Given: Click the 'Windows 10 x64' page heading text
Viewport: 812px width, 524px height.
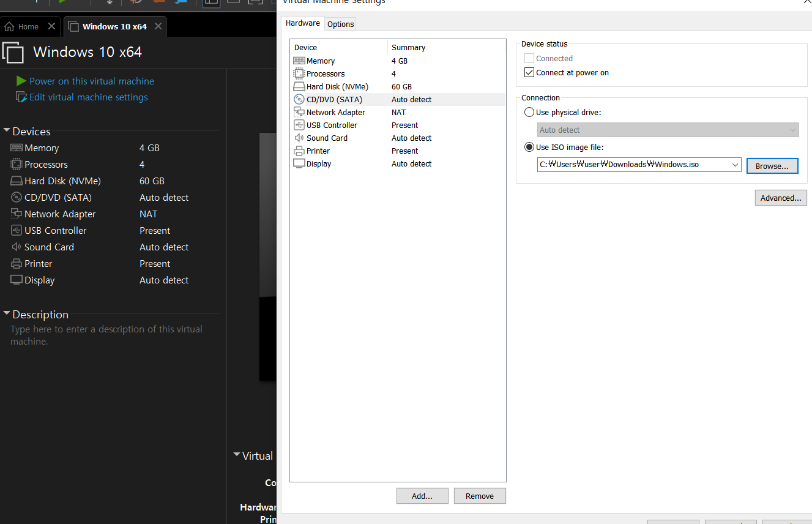Looking at the screenshot, I should pos(88,52).
